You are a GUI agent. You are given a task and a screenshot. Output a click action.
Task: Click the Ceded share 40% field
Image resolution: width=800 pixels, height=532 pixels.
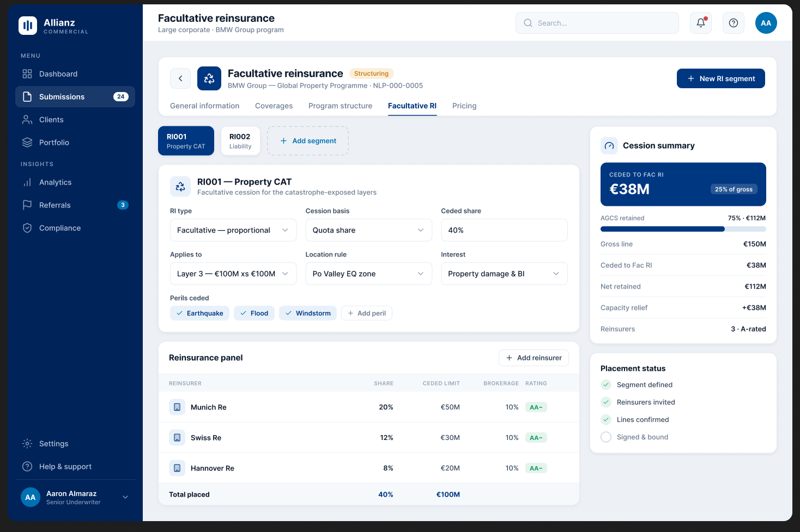click(504, 230)
